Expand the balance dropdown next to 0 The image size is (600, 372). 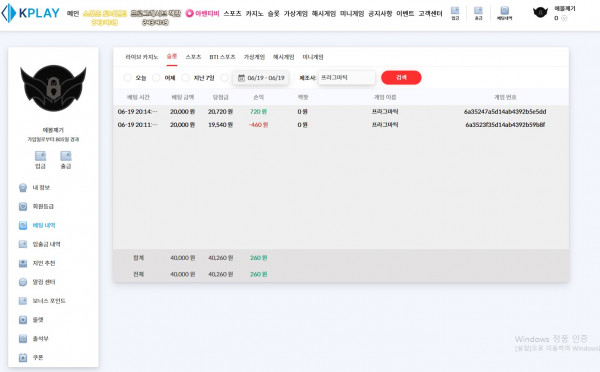pyautogui.click(x=564, y=18)
